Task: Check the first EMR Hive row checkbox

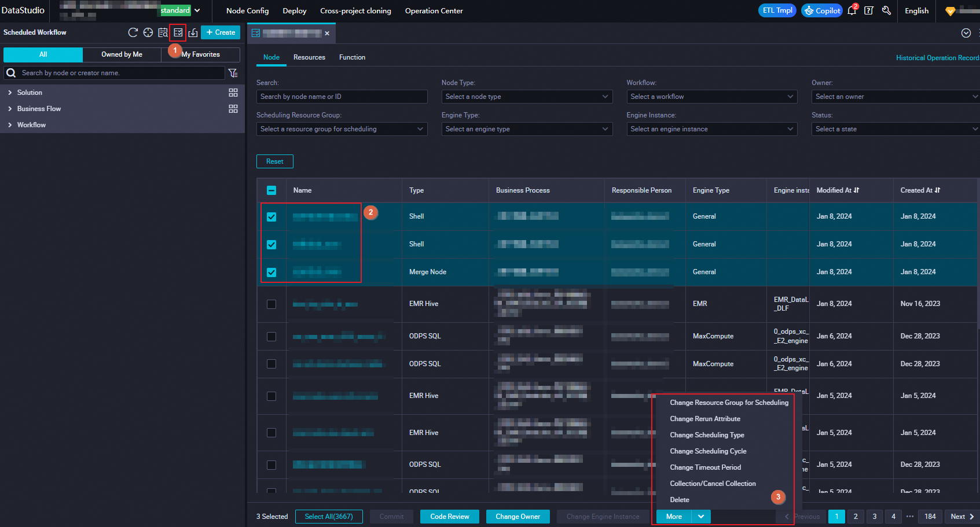Action: (x=271, y=304)
